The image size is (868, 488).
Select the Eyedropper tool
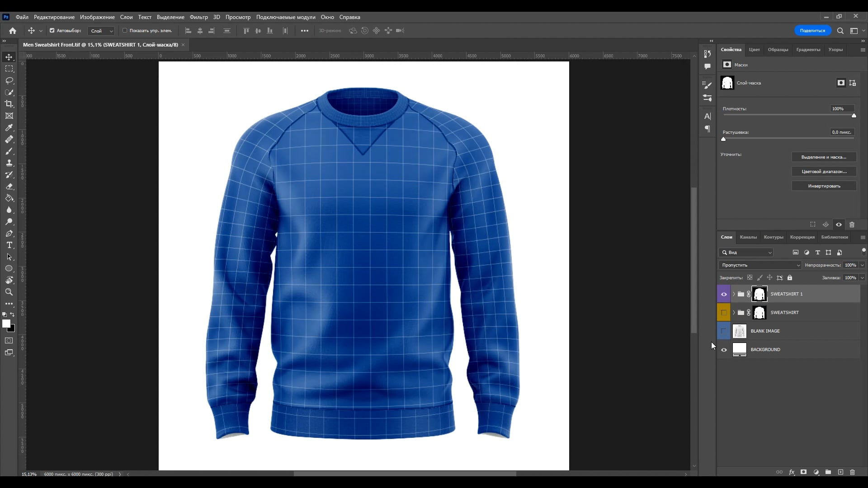(9, 127)
